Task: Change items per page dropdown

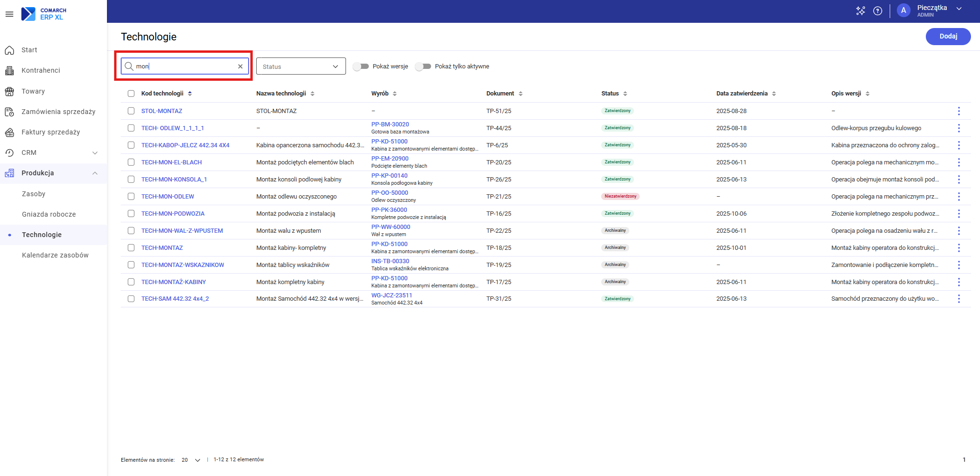Action: coord(191,460)
